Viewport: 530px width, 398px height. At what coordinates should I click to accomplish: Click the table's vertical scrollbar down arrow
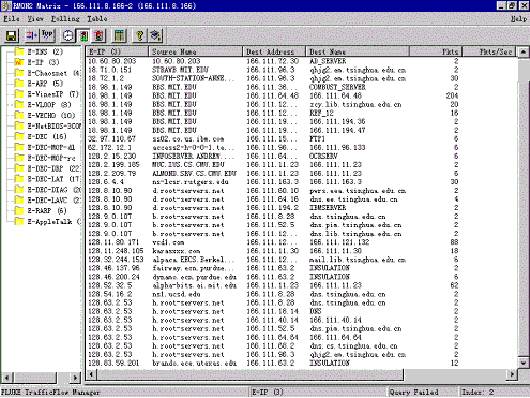click(x=523, y=362)
